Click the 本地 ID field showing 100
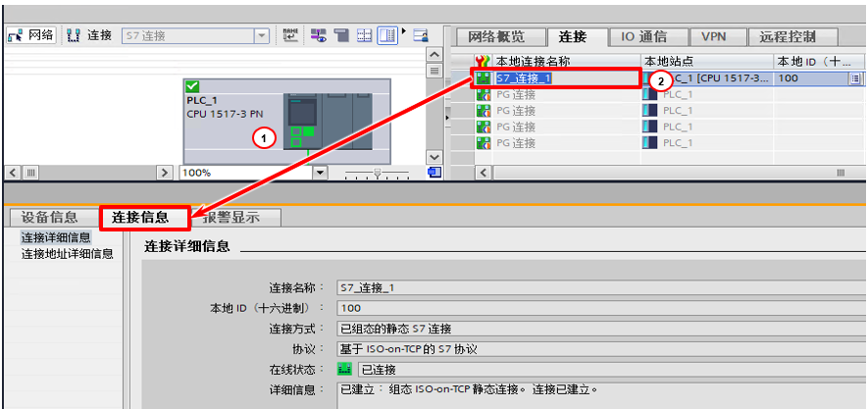This screenshot has width=868, height=409. [x=602, y=308]
